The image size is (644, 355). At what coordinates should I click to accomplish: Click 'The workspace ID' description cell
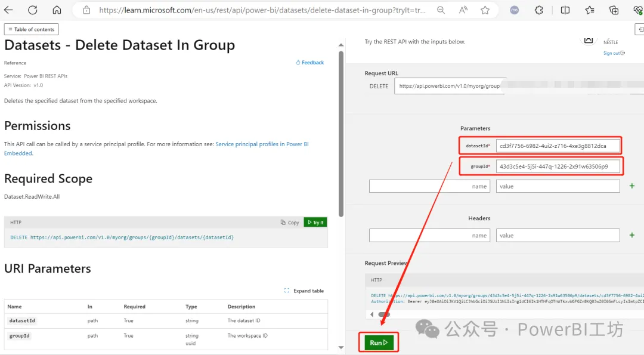(247, 336)
